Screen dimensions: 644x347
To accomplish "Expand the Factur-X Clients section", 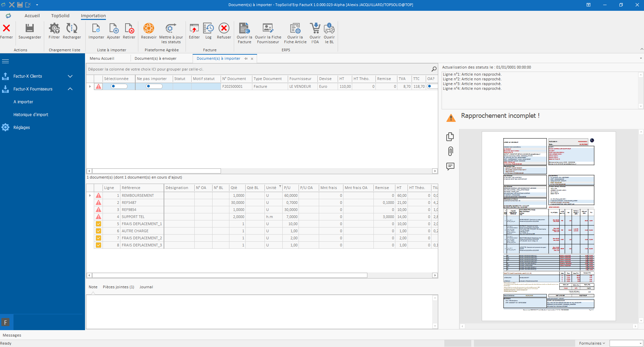I will click(70, 76).
